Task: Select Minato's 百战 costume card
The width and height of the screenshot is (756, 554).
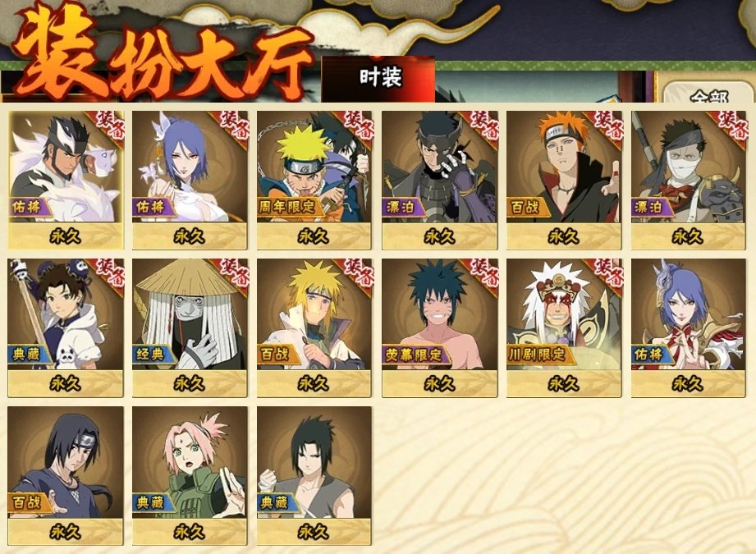Action: 314,327
